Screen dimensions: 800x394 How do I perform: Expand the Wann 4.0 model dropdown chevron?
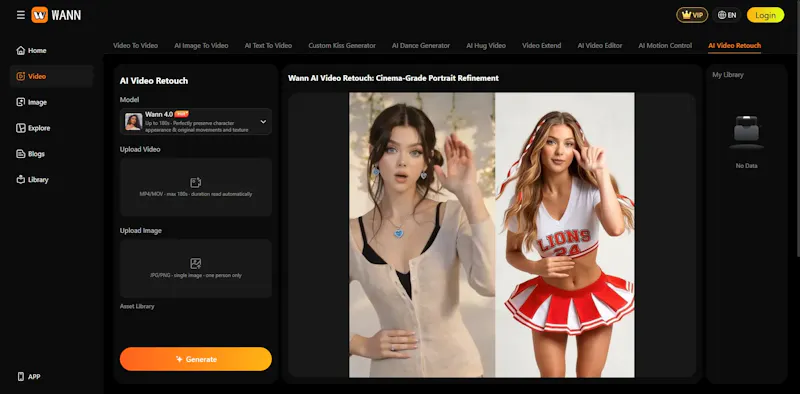tap(263, 121)
